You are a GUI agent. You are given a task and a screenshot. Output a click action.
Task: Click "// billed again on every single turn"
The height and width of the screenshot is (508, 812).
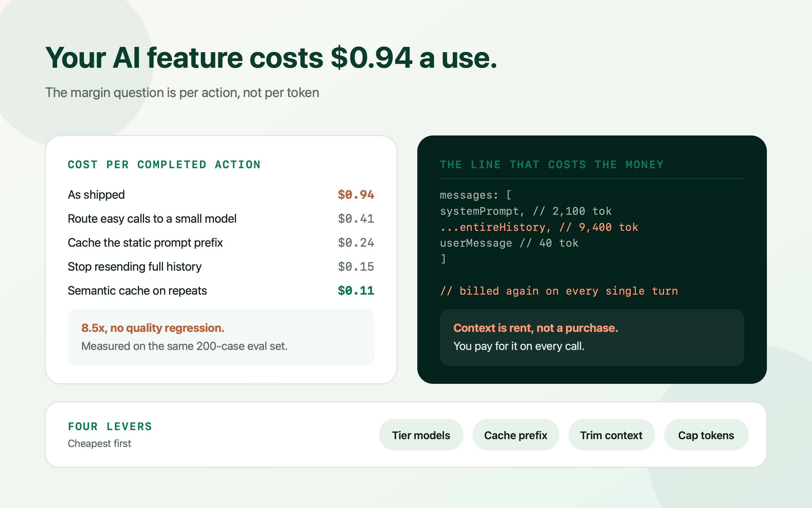[559, 291]
